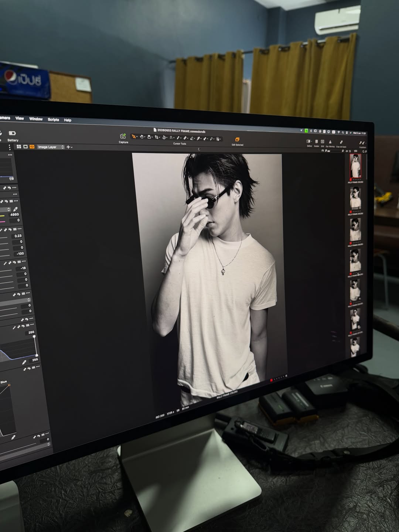Screen dimensions: 399x532
Task: Open the Scripts menu
Action: (53, 120)
